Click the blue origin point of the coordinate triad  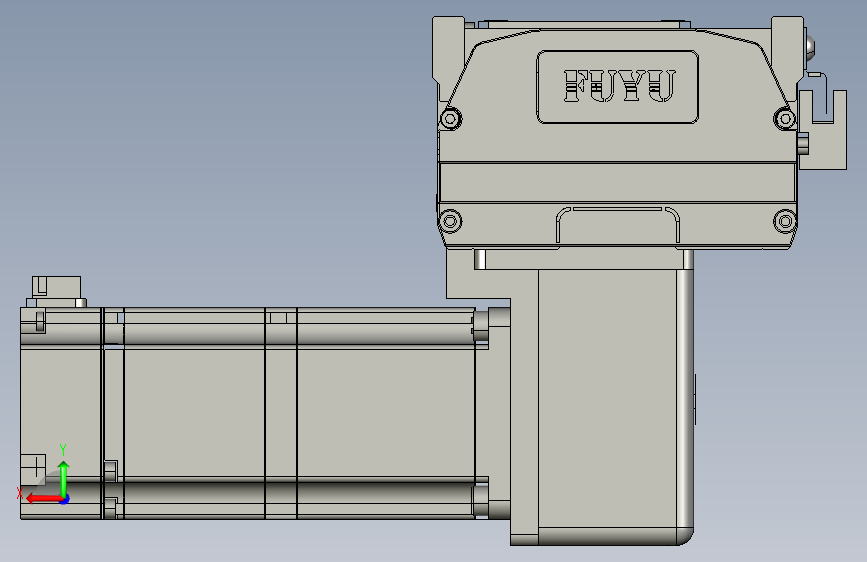point(65,499)
